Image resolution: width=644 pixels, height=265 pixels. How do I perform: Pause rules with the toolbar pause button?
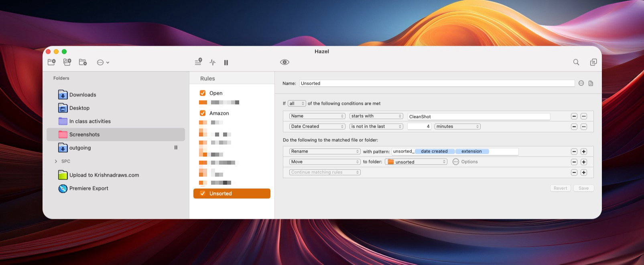(x=226, y=63)
